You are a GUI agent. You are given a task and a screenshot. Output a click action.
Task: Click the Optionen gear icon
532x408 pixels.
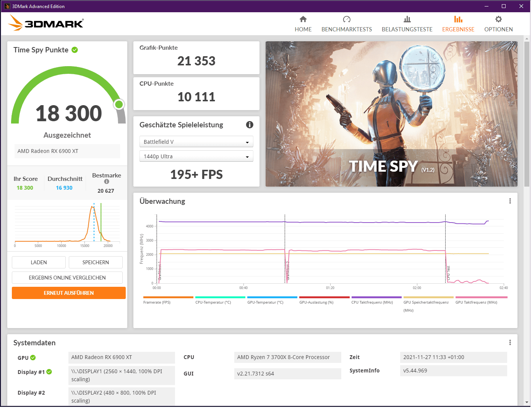[498, 19]
